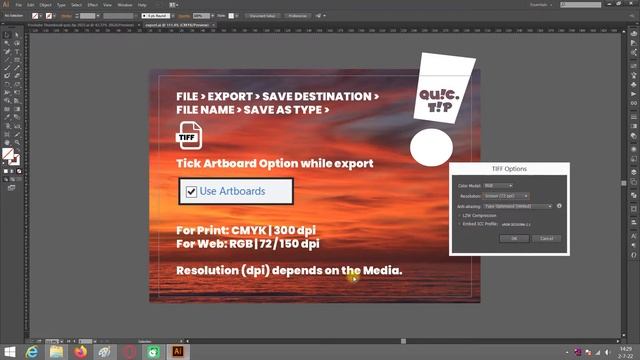Open the Object menu
The width and height of the screenshot is (640, 360).
[x=45, y=5]
